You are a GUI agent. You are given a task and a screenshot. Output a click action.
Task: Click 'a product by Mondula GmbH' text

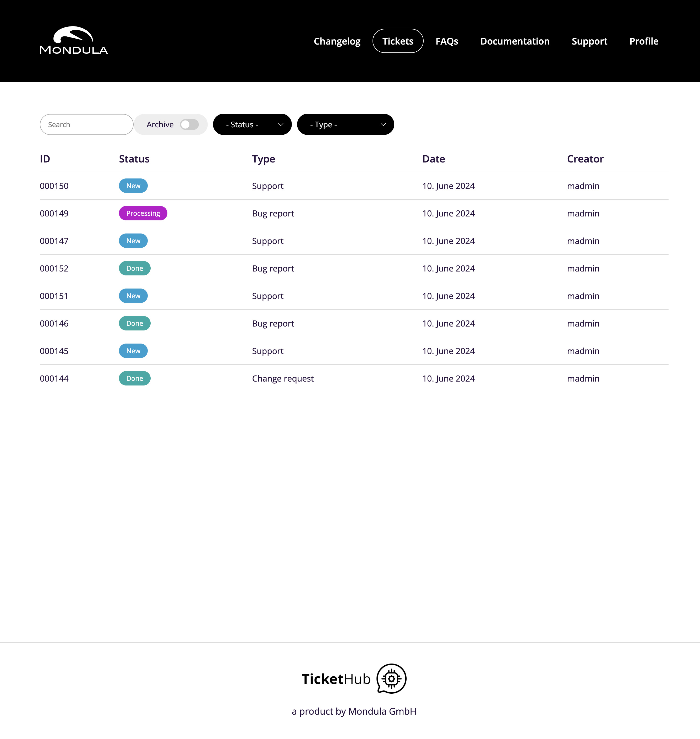coord(354,711)
